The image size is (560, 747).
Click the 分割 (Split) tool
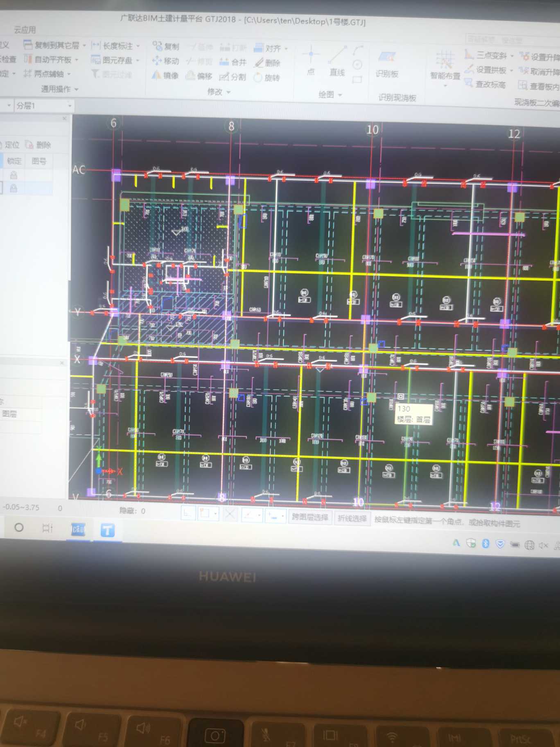coord(233,77)
